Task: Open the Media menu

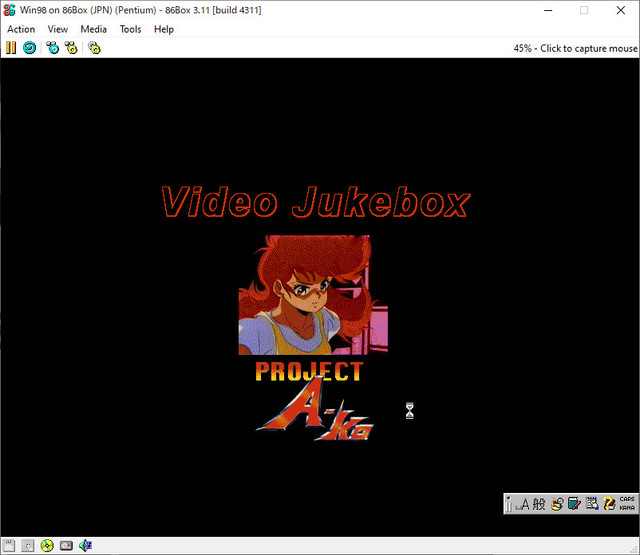Action: (93, 29)
